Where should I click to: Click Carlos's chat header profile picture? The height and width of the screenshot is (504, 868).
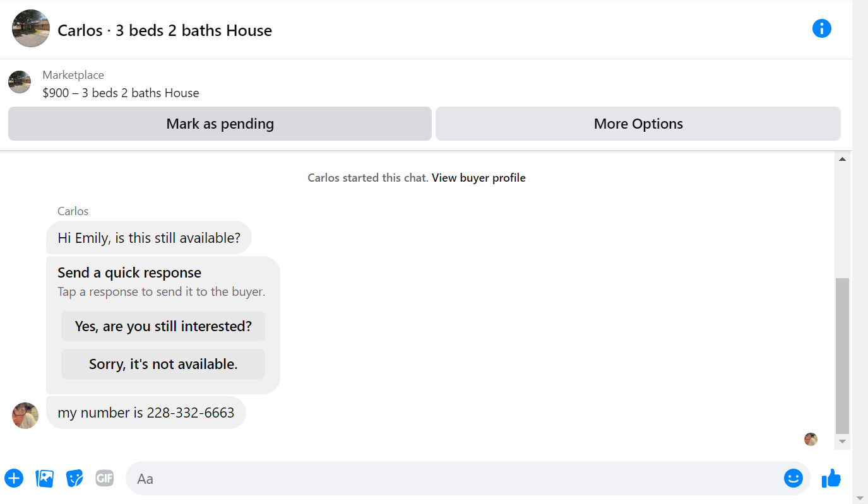pos(31,28)
